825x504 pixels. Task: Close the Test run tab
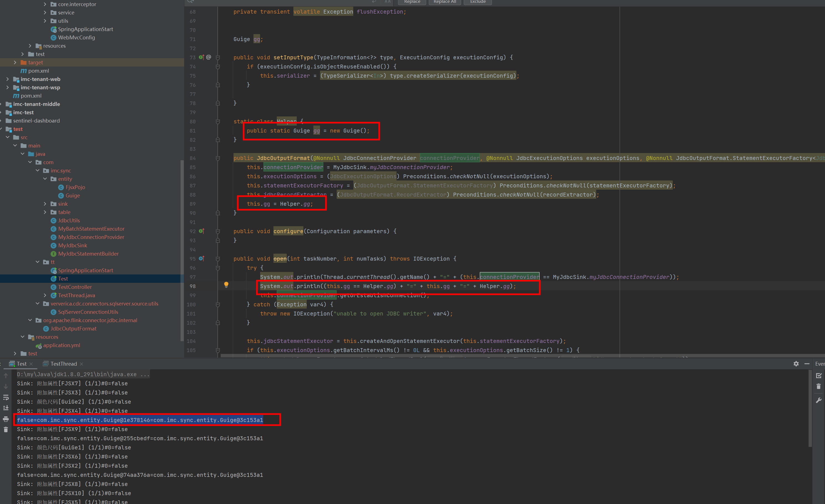31,364
